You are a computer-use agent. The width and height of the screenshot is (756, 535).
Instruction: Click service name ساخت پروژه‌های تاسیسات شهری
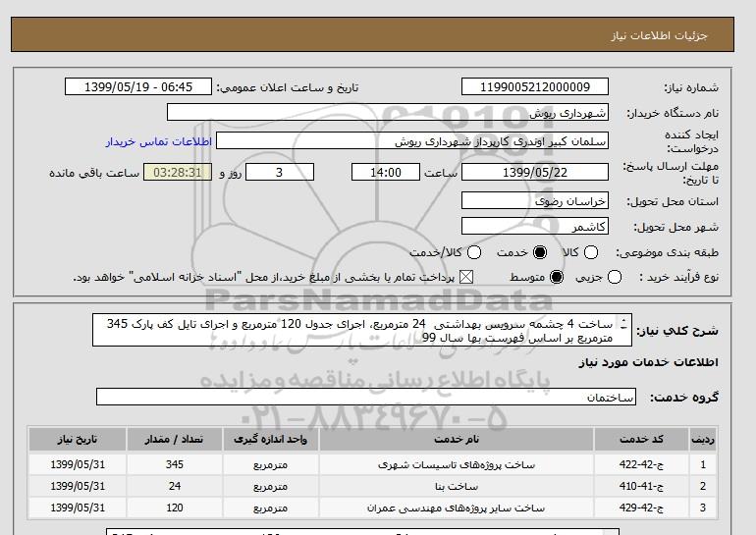pos(457,464)
